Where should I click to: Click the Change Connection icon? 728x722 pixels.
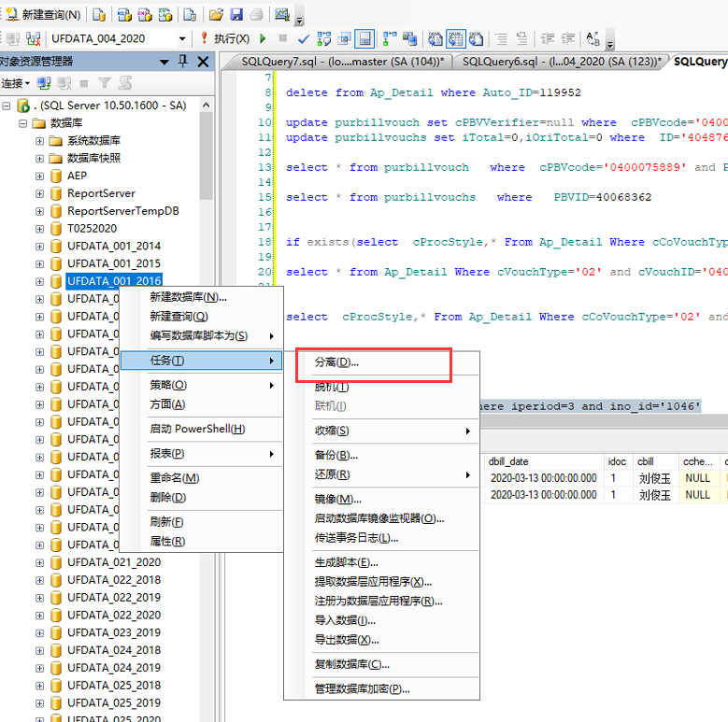(33, 39)
